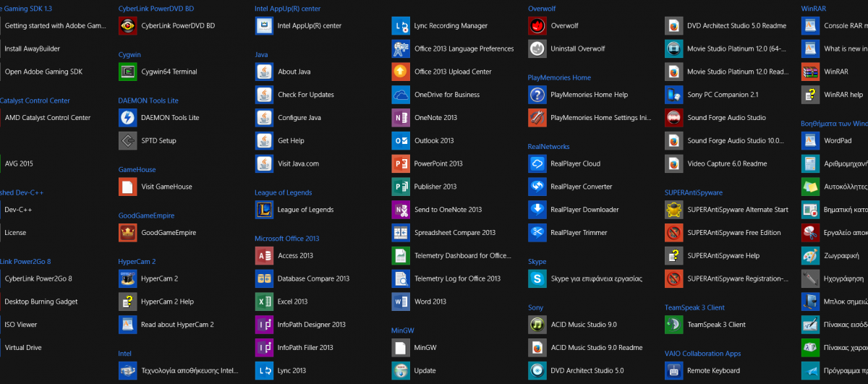Open Sony PC Companion 2.1 icon
This screenshot has height=384, width=868.
(674, 95)
